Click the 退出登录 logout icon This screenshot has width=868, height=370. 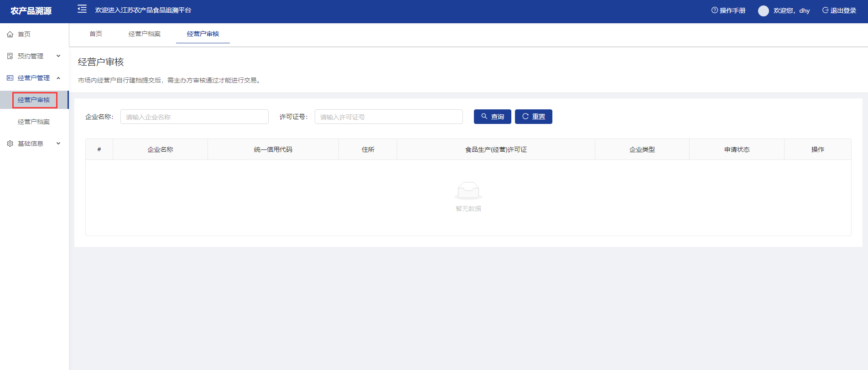(825, 10)
